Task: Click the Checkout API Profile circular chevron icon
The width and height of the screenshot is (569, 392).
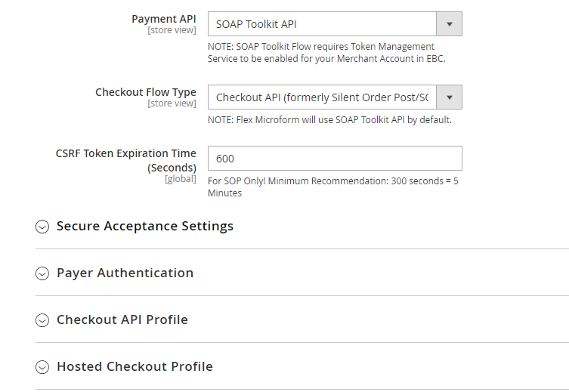Action: point(42,320)
